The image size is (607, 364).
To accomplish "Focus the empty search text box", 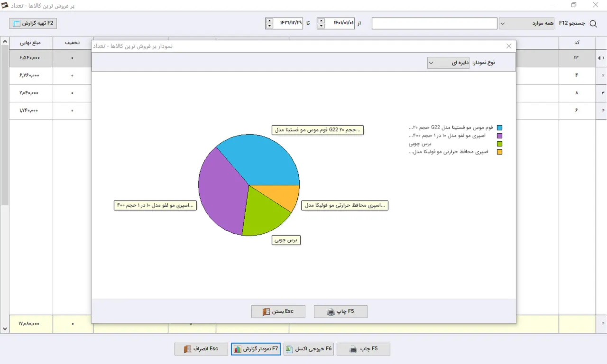I will (434, 23).
